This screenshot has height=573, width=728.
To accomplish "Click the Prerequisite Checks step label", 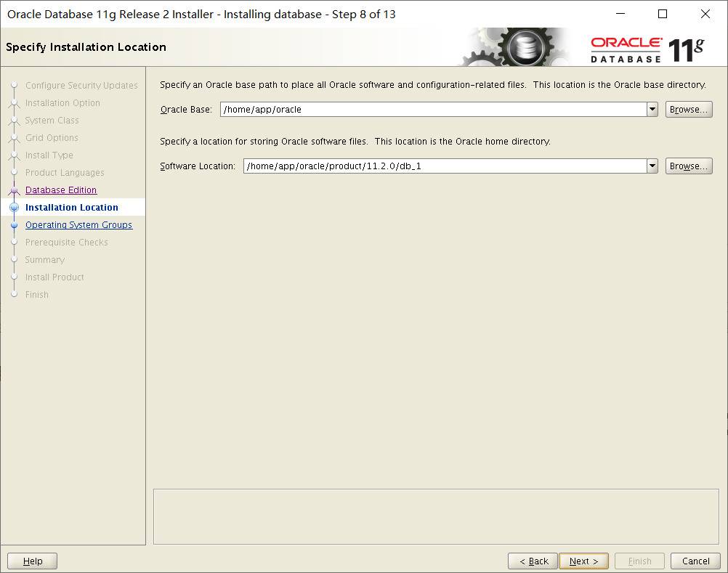I will tap(66, 242).
